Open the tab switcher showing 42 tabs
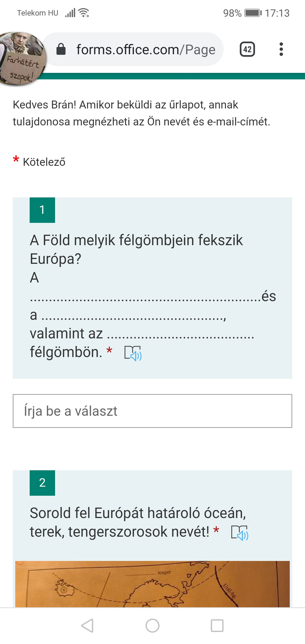The width and height of the screenshot is (305, 644). [247, 49]
